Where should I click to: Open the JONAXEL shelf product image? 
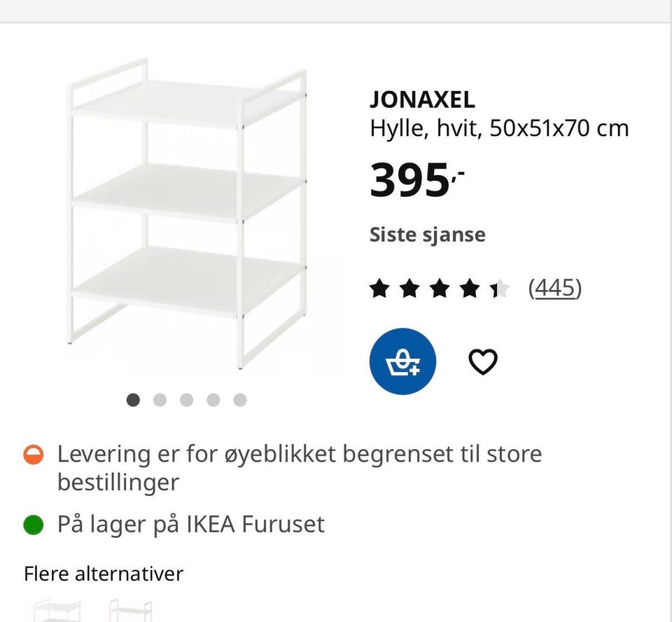(x=187, y=214)
